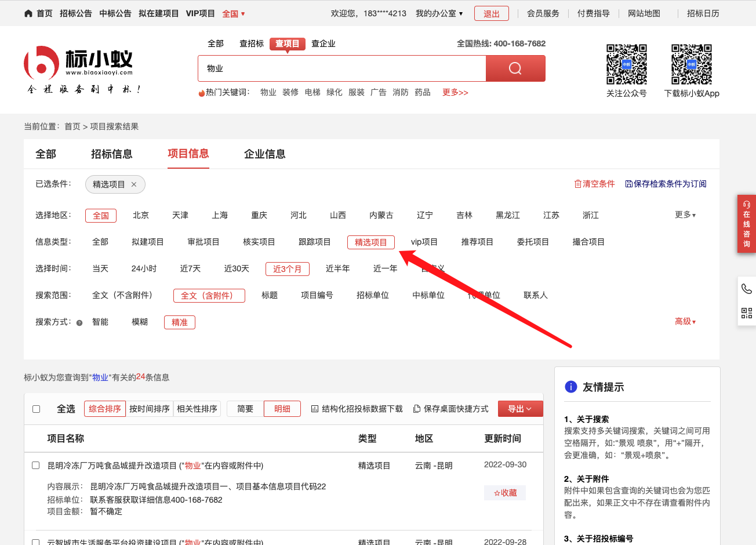The image size is (756, 545).
Task: Expand the 全国 region dropdown in top bar
Action: [x=234, y=13]
